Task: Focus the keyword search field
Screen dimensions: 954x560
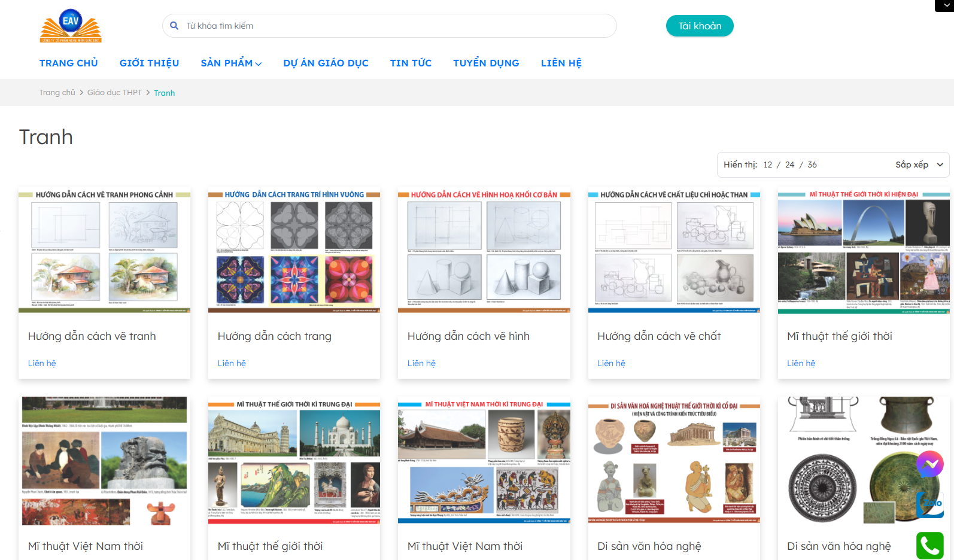Action: [395, 26]
